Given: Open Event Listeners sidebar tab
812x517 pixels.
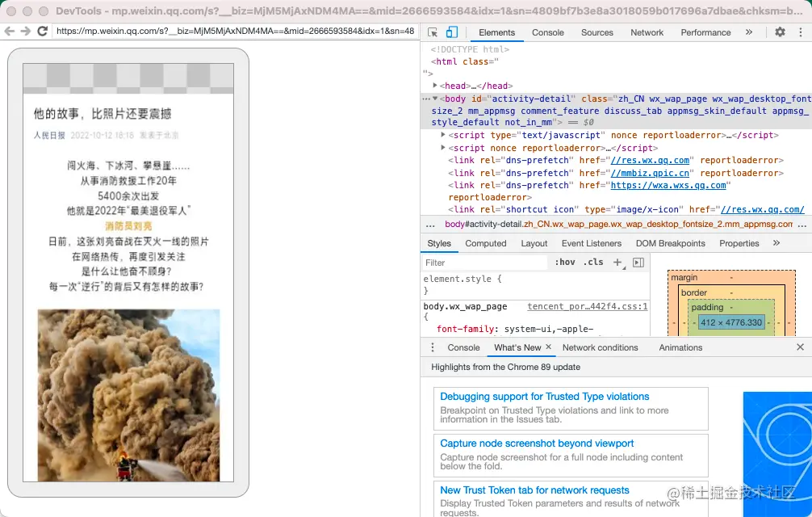Looking at the screenshot, I should pyautogui.click(x=592, y=243).
